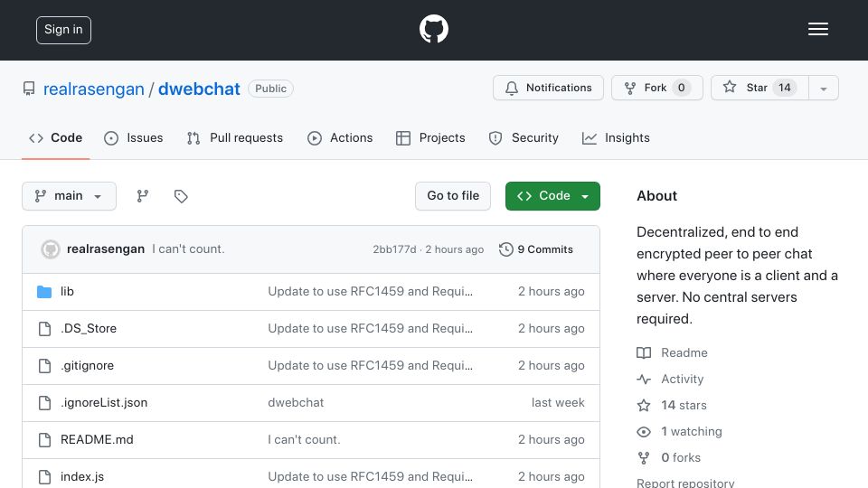The image size is (868, 488).
Task: Open the latest commit message "I can't count." in the commit header
Action: pos(188,249)
